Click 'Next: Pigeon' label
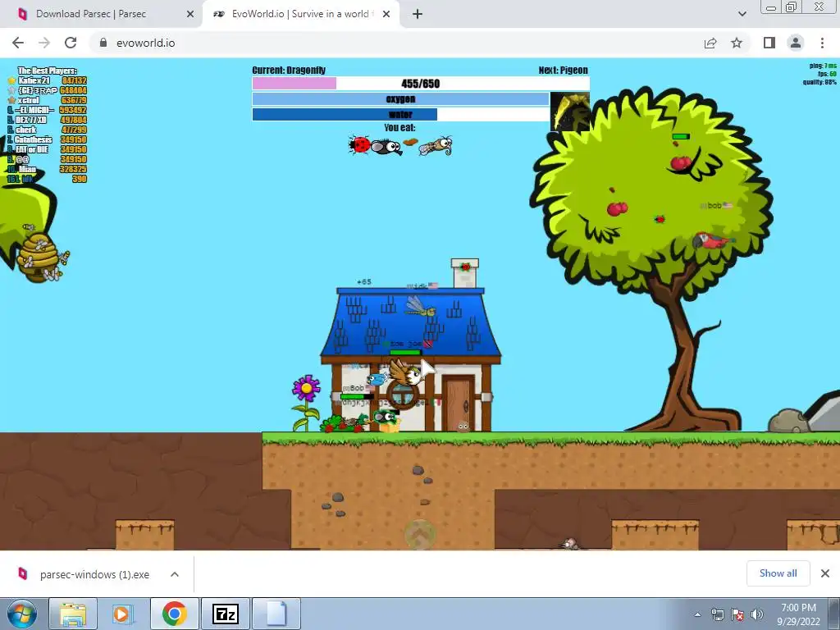 [x=563, y=71]
